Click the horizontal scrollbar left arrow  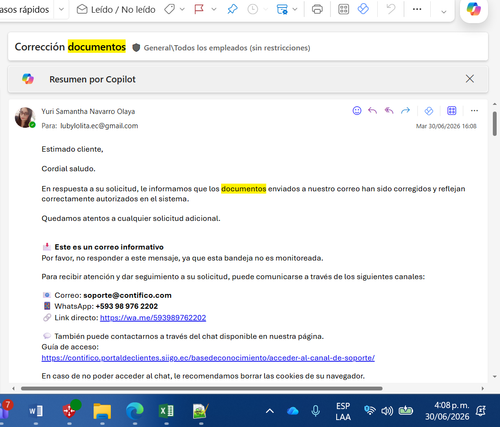[13, 388]
